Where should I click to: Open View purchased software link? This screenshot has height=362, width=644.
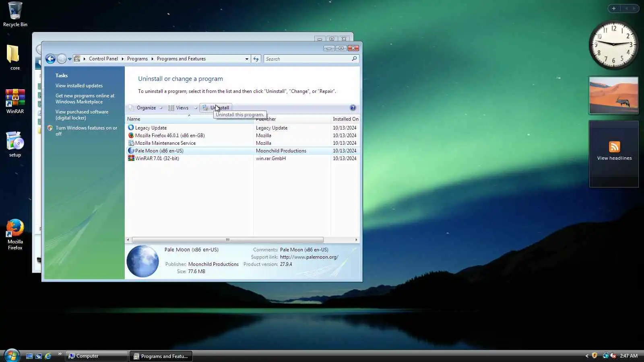82,115
